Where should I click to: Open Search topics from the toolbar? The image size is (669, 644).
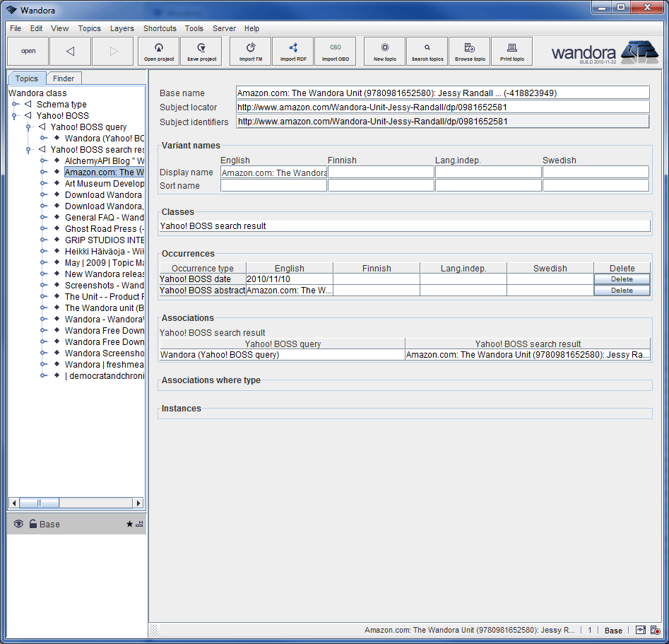tap(427, 51)
